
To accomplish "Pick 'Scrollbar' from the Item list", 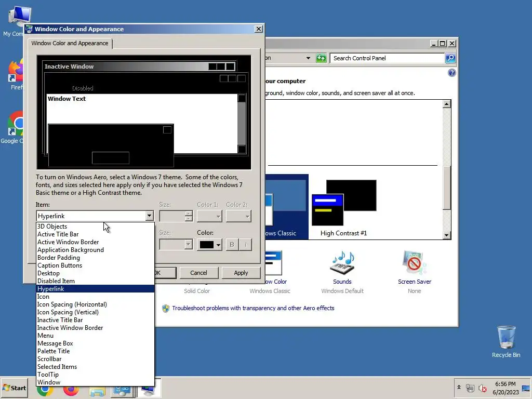I will 95,359.
